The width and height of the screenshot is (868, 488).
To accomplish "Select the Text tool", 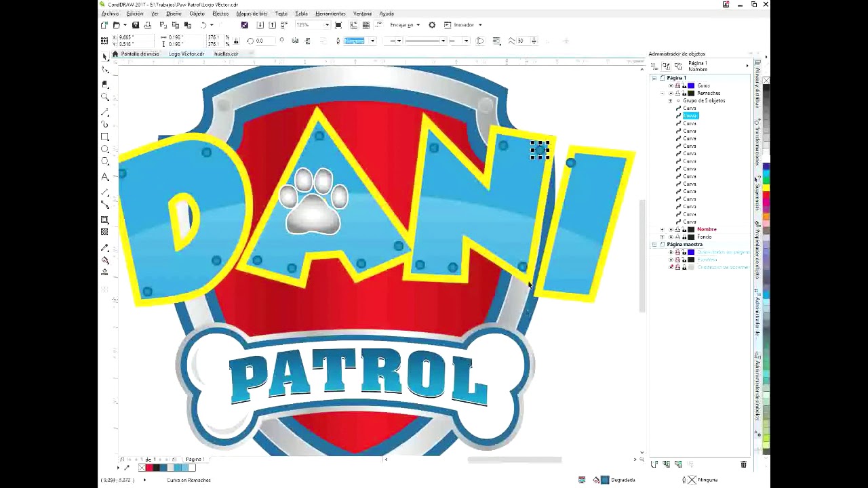I will click(105, 176).
